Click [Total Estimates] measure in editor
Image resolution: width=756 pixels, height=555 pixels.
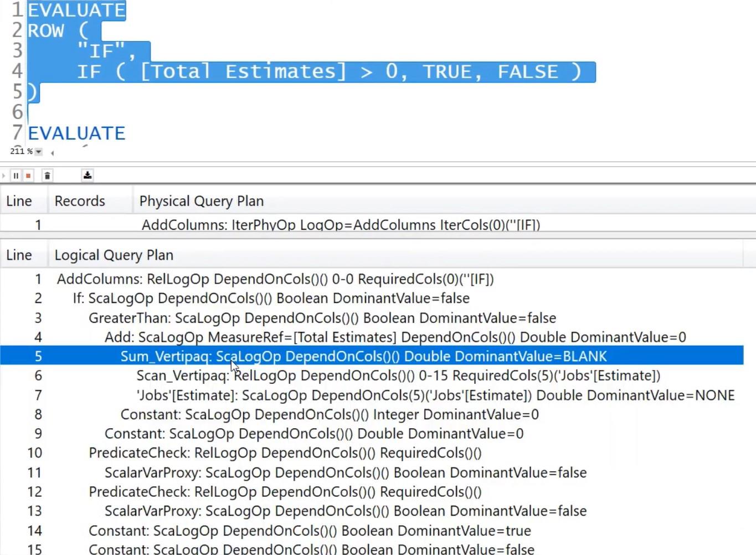click(x=243, y=71)
